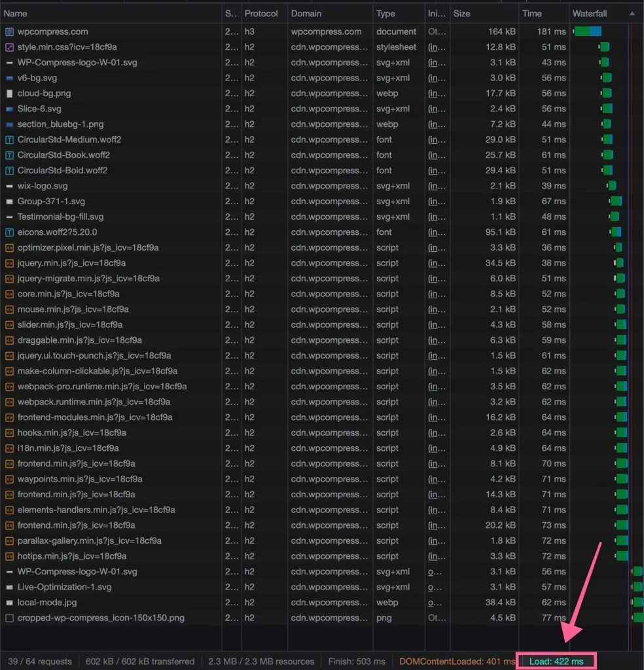Click the Protocol column header

tap(261, 13)
